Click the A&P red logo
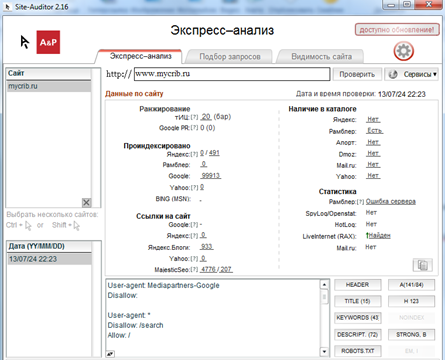Viewport: 445px width, 360px height. (48, 42)
